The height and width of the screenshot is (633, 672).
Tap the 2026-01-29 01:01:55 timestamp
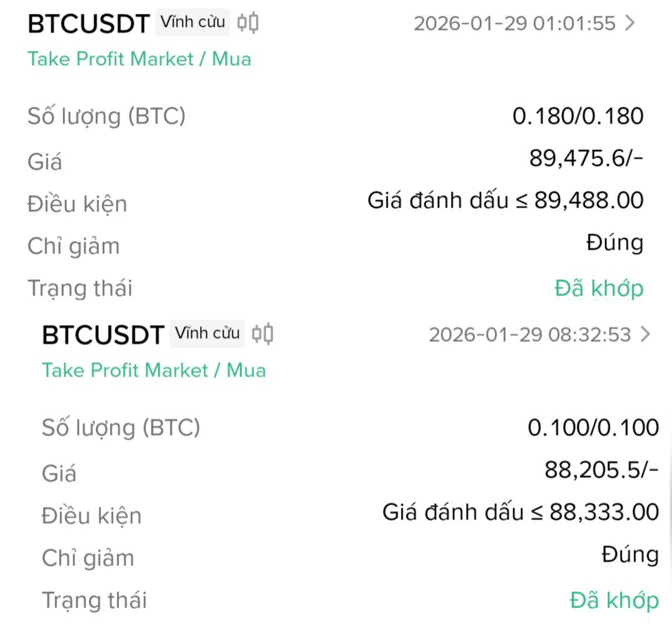point(514,24)
